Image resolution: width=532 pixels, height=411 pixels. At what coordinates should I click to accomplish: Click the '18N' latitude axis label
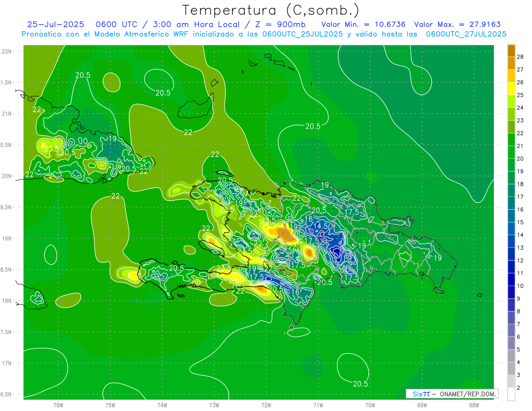point(7,301)
